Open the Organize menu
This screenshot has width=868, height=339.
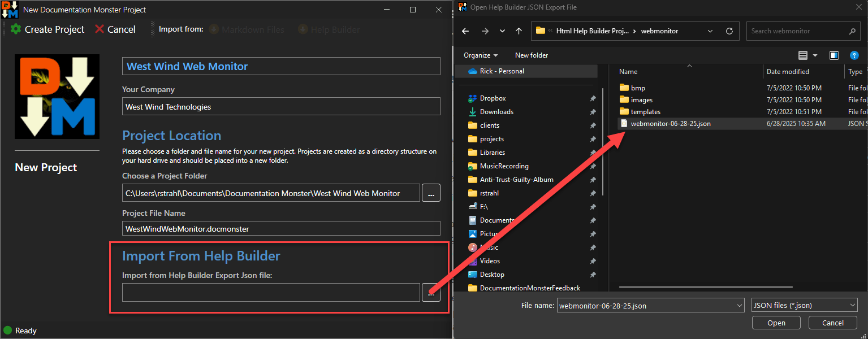pos(481,55)
